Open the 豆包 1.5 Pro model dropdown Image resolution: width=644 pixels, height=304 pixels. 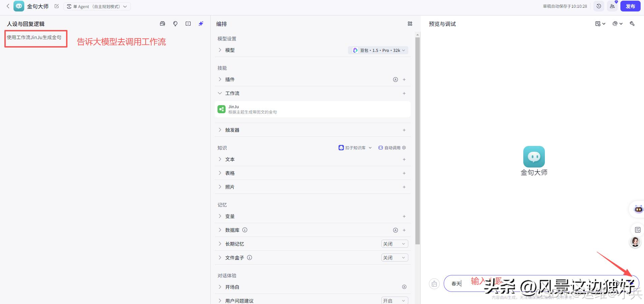[x=378, y=50]
